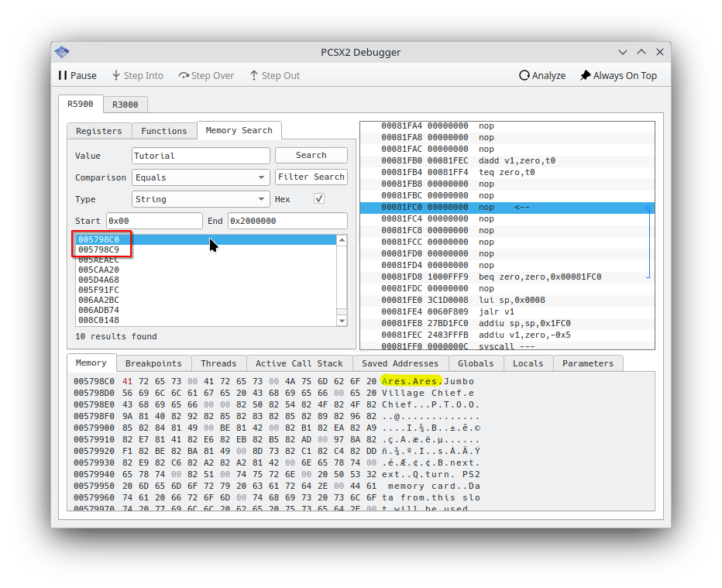Click Step Out in toolbar

click(275, 75)
